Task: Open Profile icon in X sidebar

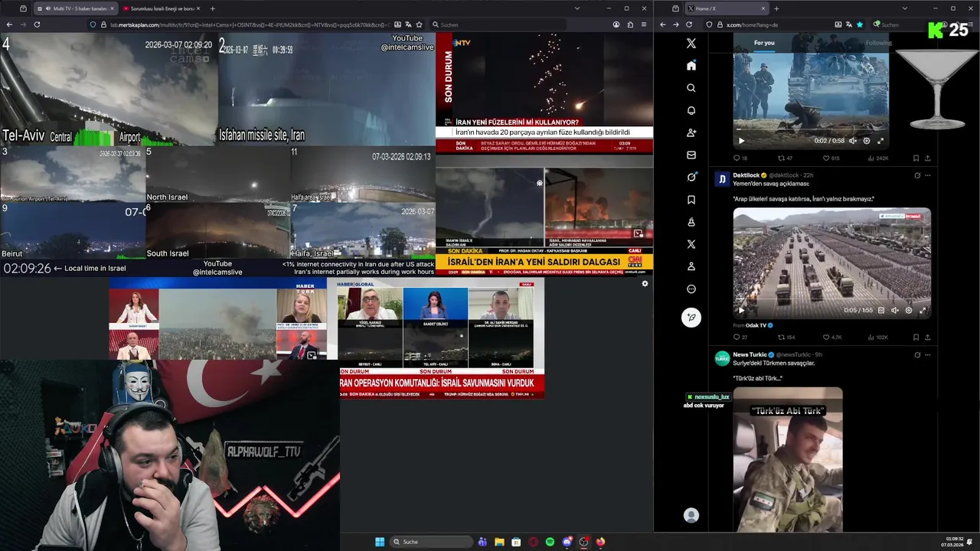Action: click(691, 266)
